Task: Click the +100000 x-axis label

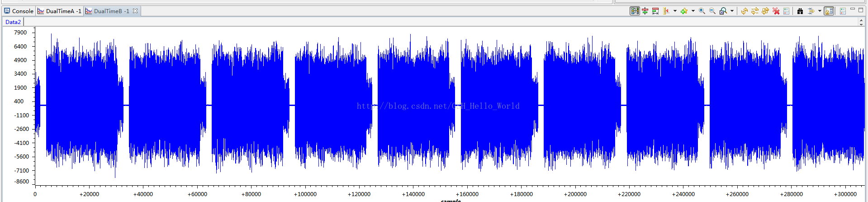Action: pos(305,194)
